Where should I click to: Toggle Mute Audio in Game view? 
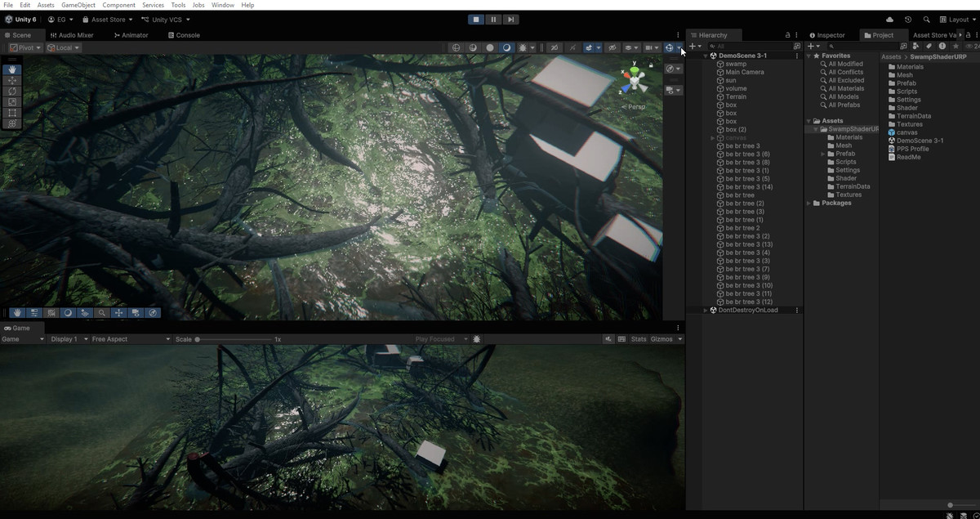(x=609, y=339)
